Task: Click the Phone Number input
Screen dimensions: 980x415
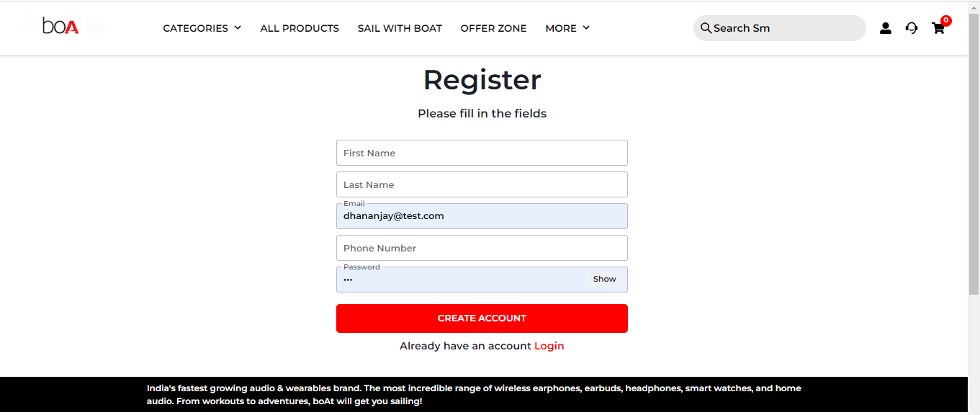Action: pyautogui.click(x=482, y=248)
